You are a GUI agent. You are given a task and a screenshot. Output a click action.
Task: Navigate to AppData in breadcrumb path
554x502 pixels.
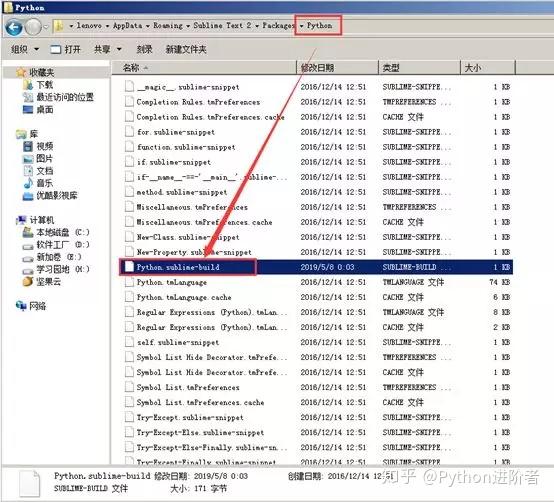coord(128,26)
